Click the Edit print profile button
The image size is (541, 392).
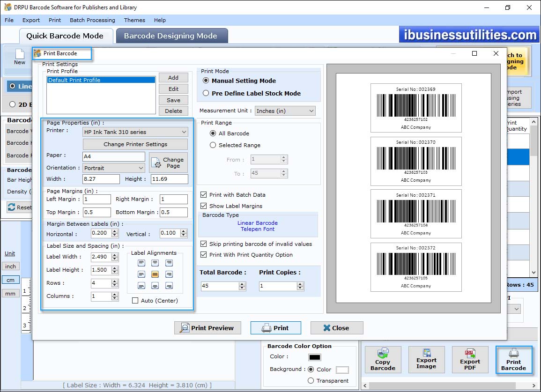(174, 89)
